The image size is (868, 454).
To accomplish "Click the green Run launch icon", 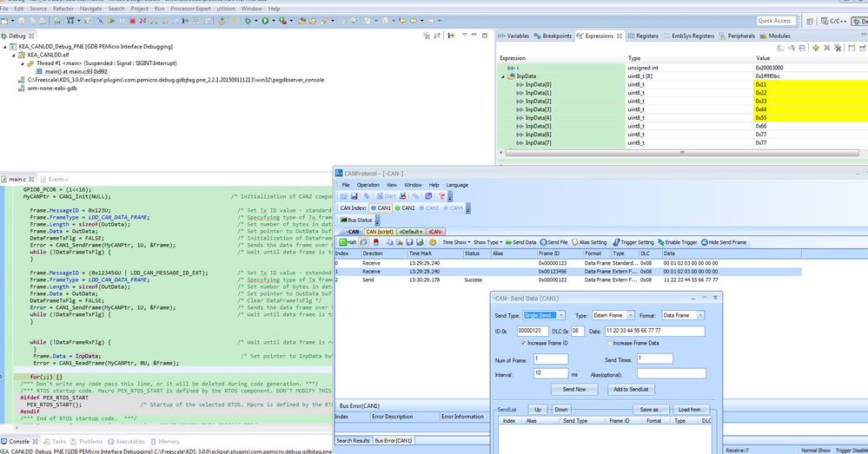I will (265, 21).
